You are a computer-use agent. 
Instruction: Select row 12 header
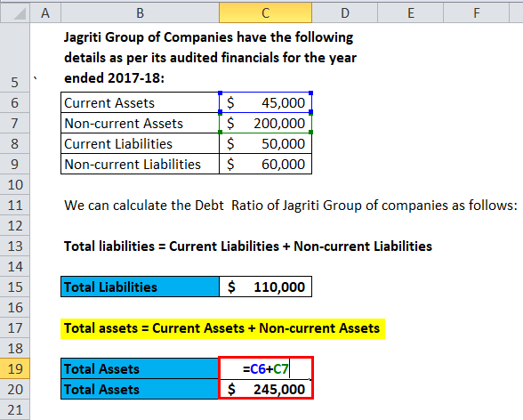click(14, 225)
